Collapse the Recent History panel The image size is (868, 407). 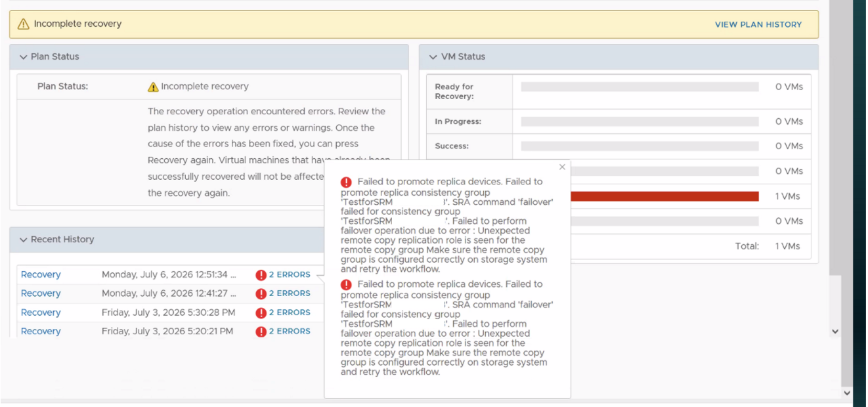24,240
